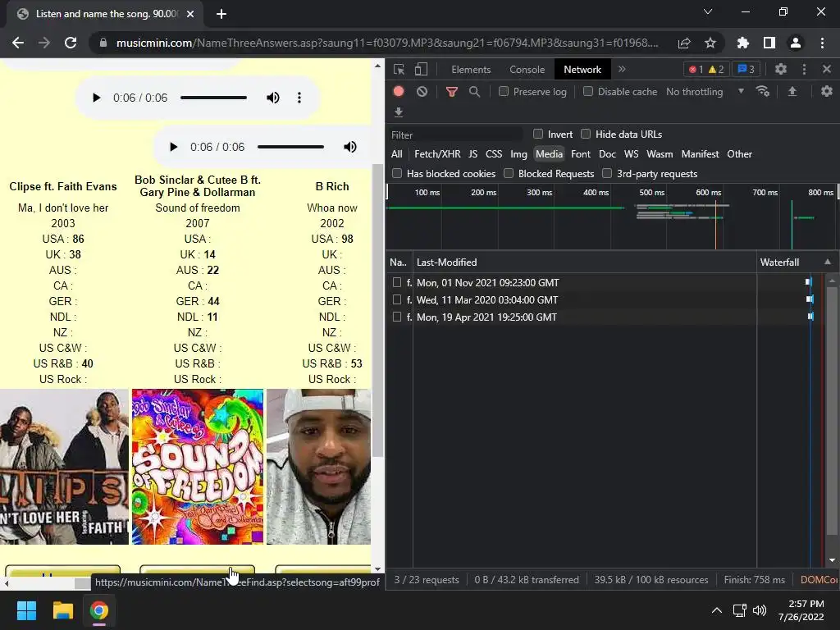Close the DevTools panel

[827, 69]
